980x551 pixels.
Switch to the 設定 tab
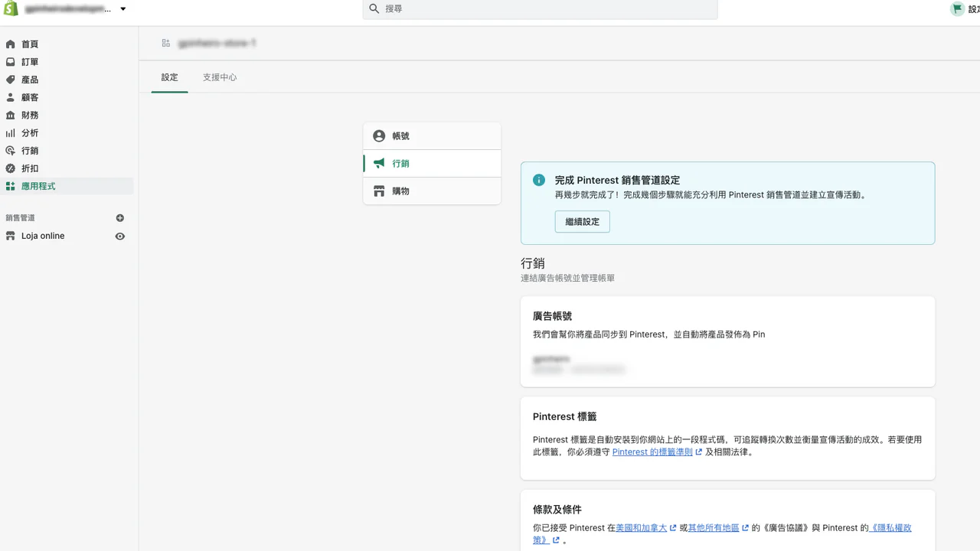pyautogui.click(x=169, y=77)
